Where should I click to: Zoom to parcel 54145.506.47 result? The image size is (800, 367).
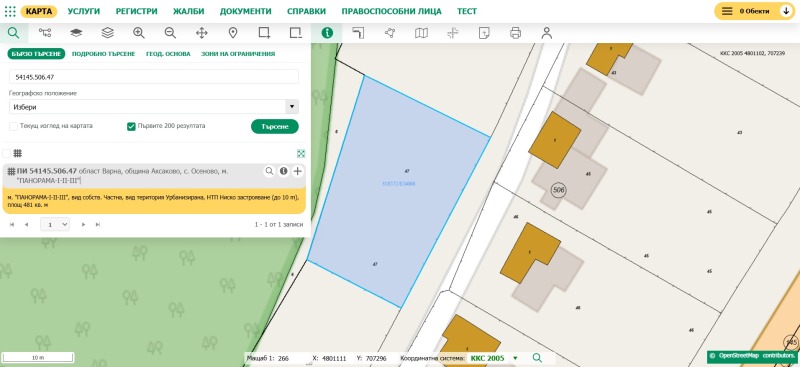point(269,172)
